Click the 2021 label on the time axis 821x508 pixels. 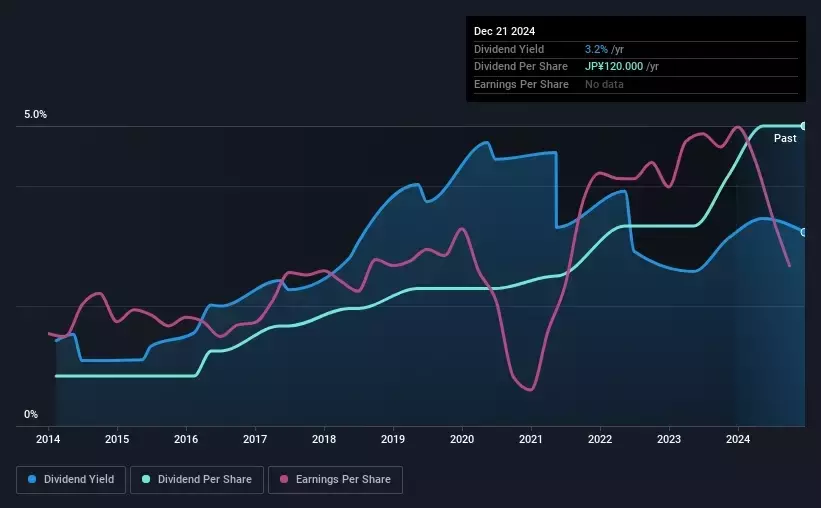click(530, 439)
